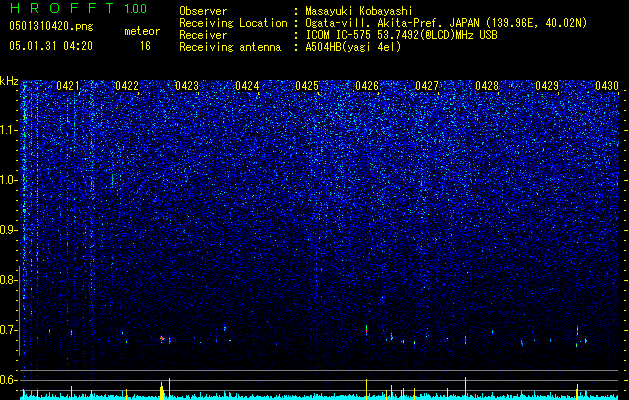Select the file name 0501310420.png

click(x=51, y=27)
